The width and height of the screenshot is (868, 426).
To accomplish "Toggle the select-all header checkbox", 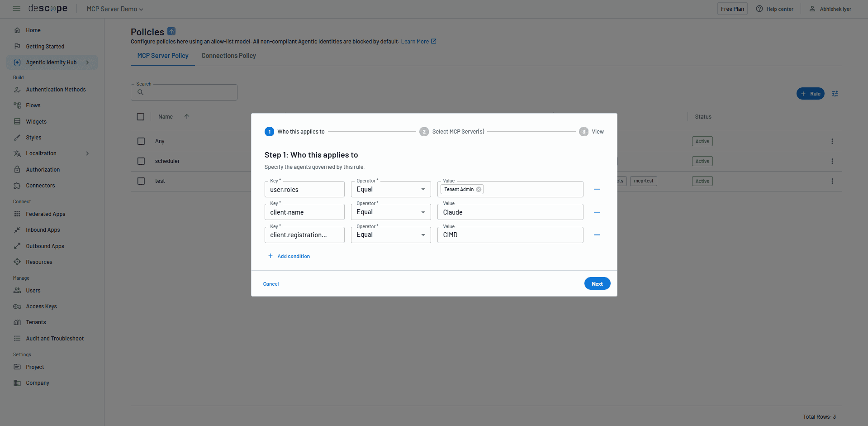I will (141, 117).
